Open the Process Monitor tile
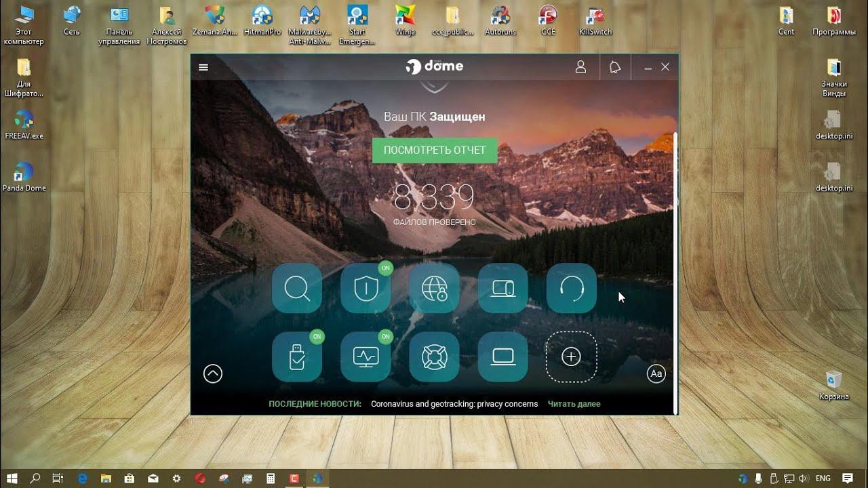 tap(366, 357)
